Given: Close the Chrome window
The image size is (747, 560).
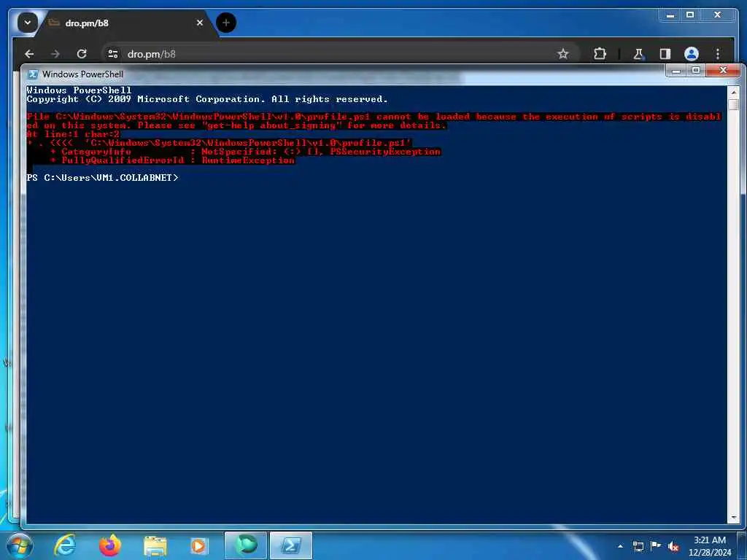Looking at the screenshot, I should [x=718, y=15].
